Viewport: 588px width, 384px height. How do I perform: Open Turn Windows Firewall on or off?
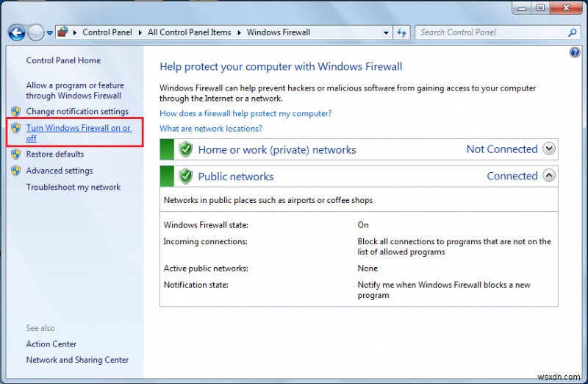(x=79, y=133)
